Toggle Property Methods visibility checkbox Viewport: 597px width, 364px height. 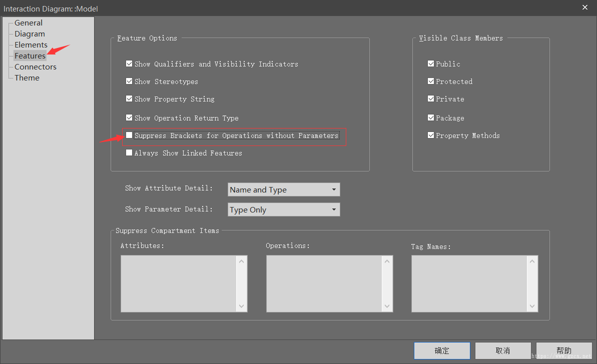click(431, 135)
